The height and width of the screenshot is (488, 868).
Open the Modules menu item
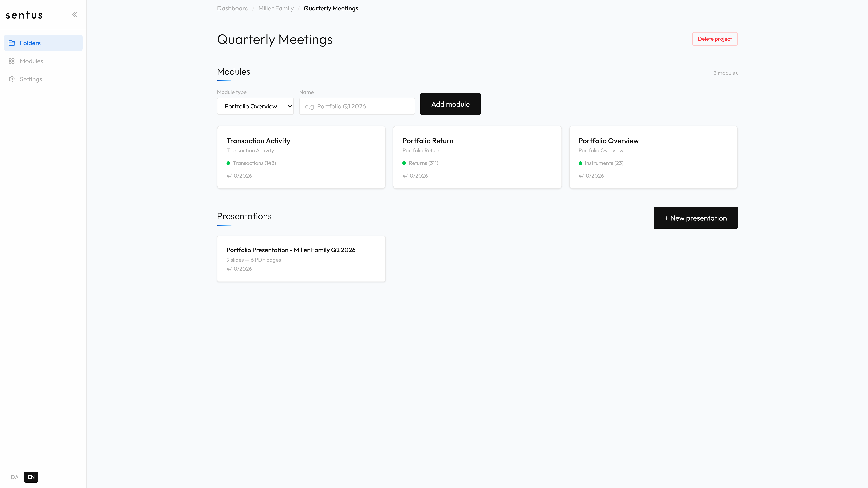pos(43,61)
